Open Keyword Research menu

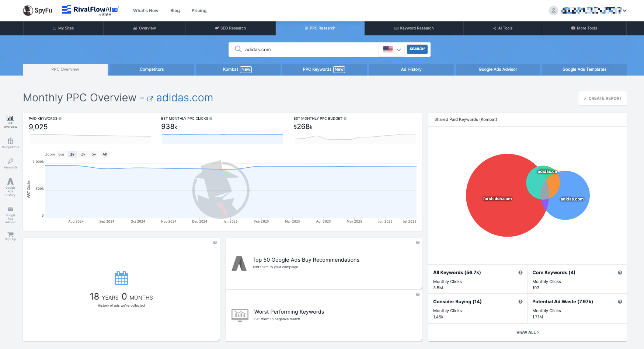coord(414,28)
